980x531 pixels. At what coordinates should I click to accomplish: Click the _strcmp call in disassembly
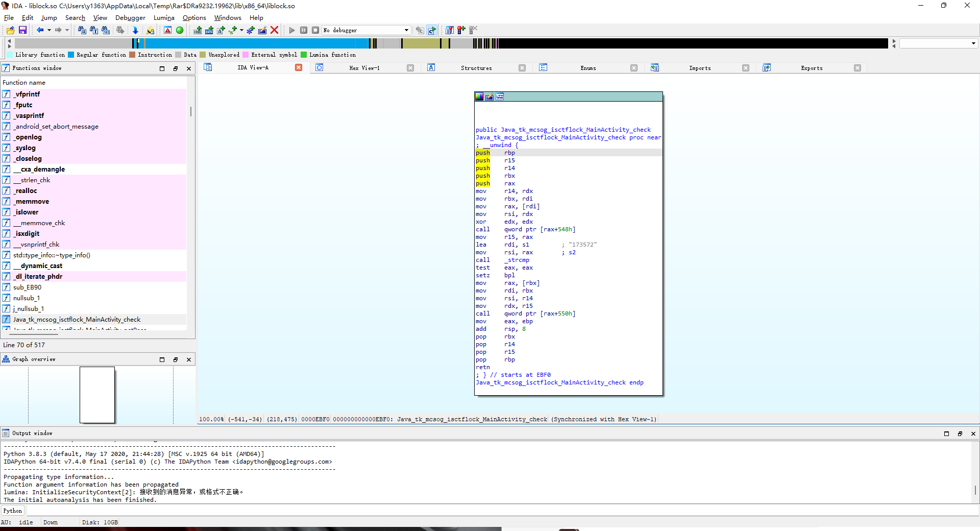point(518,260)
